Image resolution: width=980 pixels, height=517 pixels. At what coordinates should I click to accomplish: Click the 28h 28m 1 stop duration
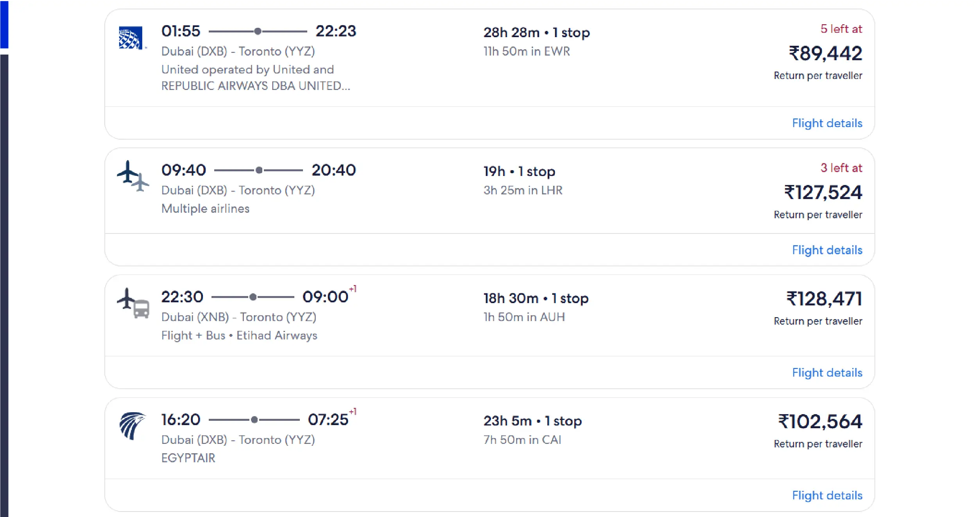(x=536, y=32)
